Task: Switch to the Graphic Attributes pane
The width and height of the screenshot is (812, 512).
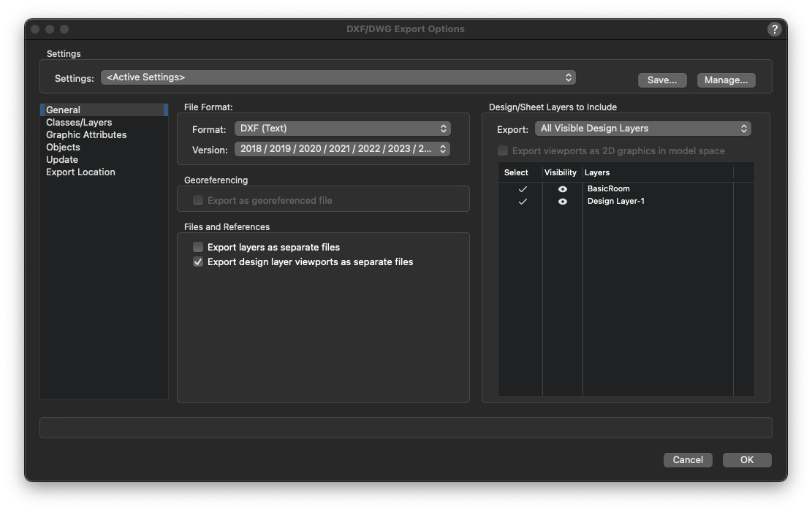Action: point(86,134)
